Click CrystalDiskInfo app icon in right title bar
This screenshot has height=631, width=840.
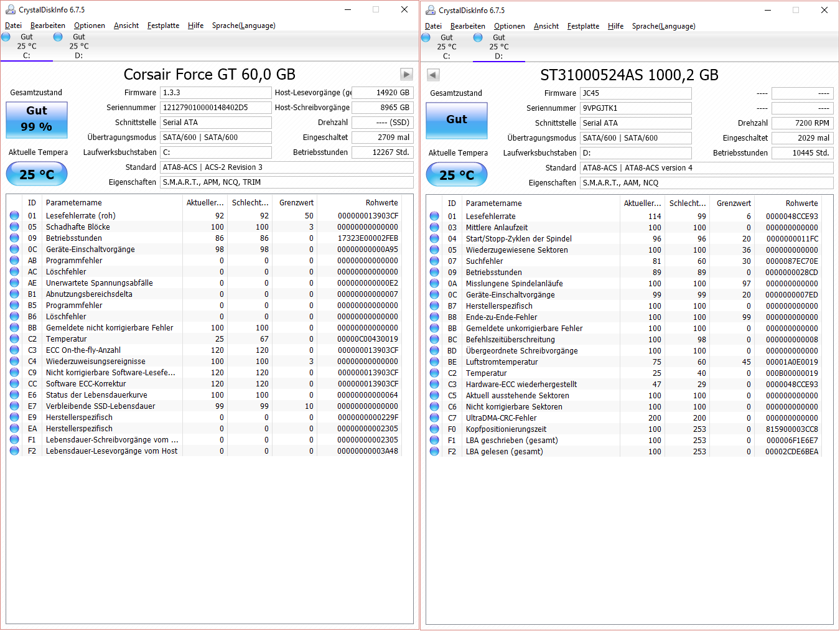pyautogui.click(x=431, y=10)
